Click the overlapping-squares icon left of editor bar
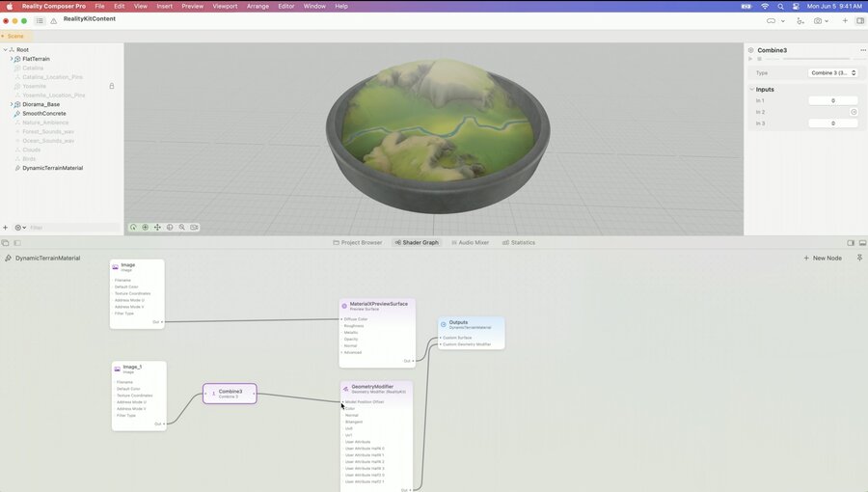The height and width of the screenshot is (492, 868). (x=6, y=243)
